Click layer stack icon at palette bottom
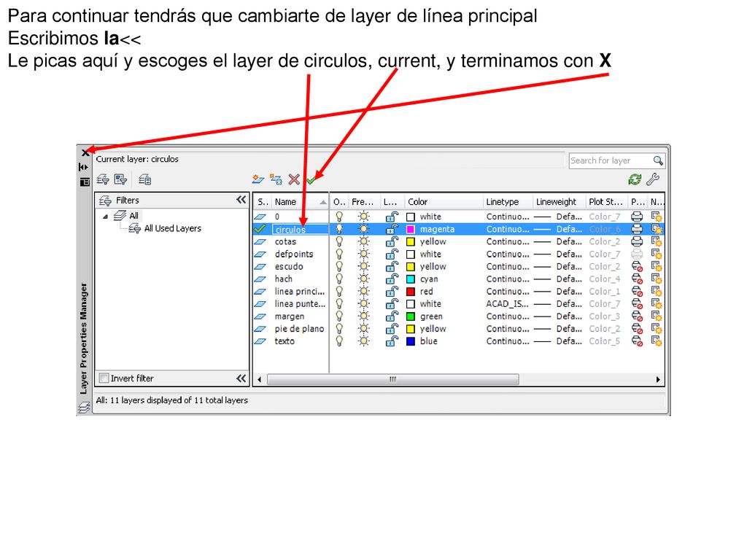 pyautogui.click(x=84, y=408)
